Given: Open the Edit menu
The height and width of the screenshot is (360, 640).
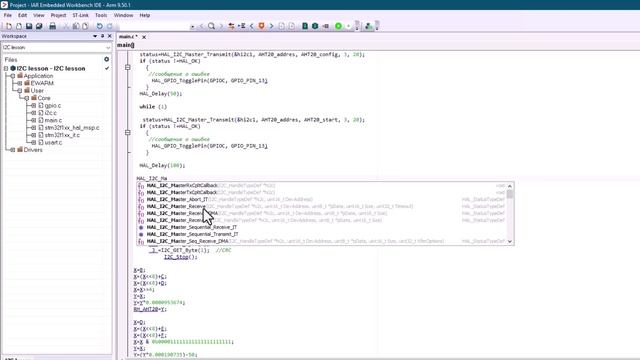Looking at the screenshot, I should point(22,15).
